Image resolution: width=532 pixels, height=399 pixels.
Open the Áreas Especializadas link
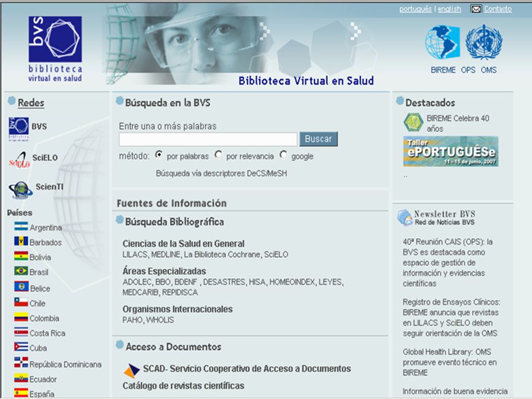(x=164, y=271)
